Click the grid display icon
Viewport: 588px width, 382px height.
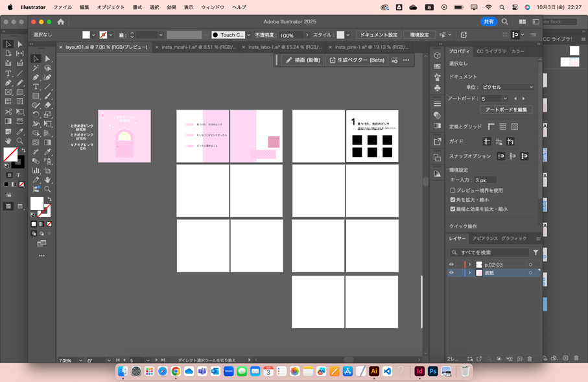click(502, 126)
